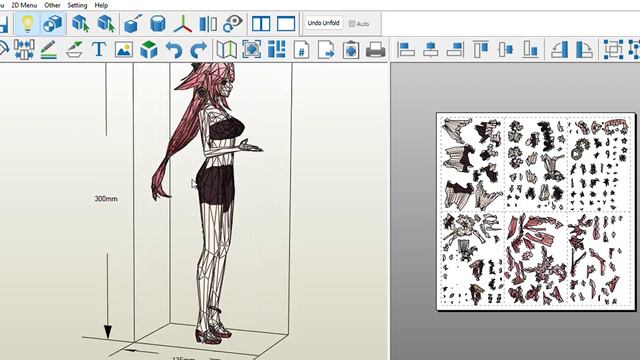
Task: Click the join/disjoin parts arrows icon
Action: pyautogui.click(x=24, y=50)
